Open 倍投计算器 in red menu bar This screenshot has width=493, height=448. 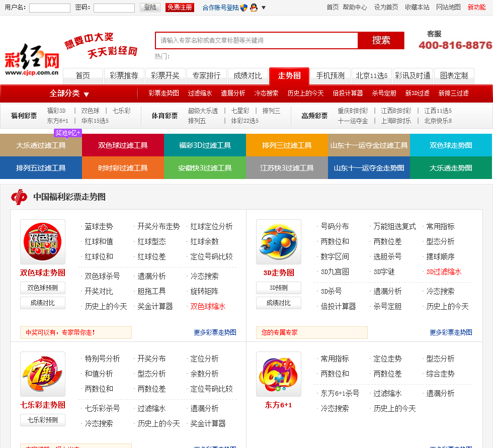point(348,94)
